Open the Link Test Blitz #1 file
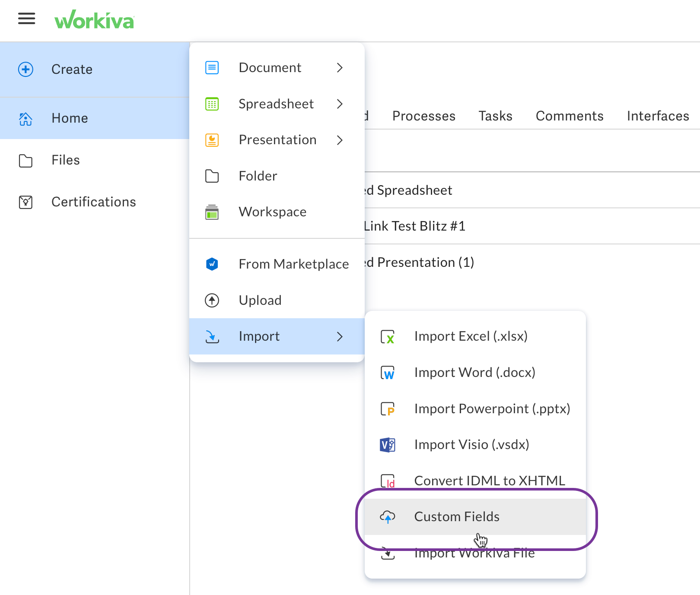 (x=532, y=226)
